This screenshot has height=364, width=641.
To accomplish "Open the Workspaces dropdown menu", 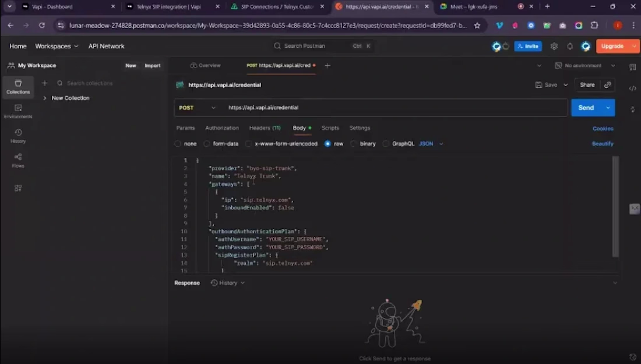I will [57, 46].
